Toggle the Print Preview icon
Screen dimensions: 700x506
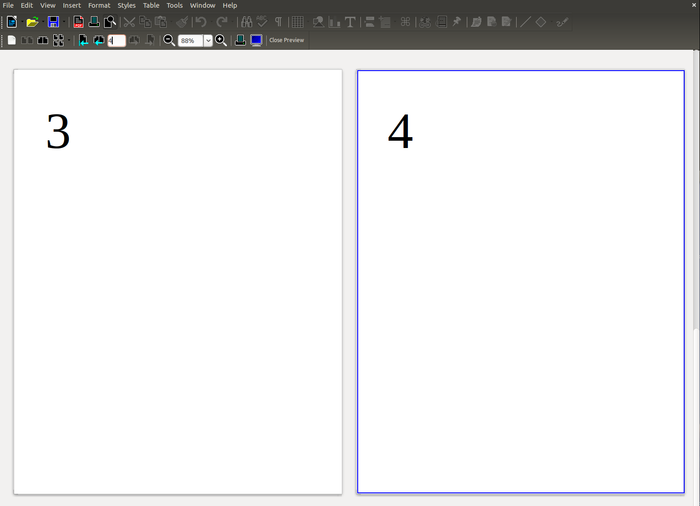tap(110, 22)
